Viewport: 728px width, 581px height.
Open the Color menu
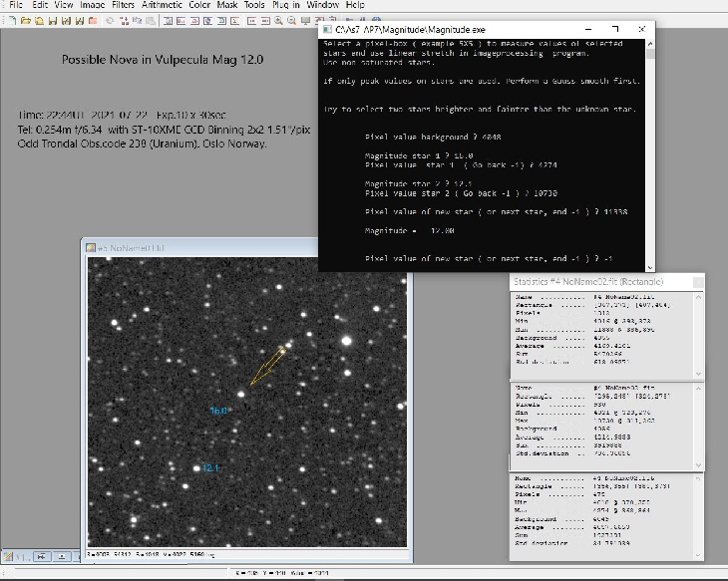pos(199,5)
